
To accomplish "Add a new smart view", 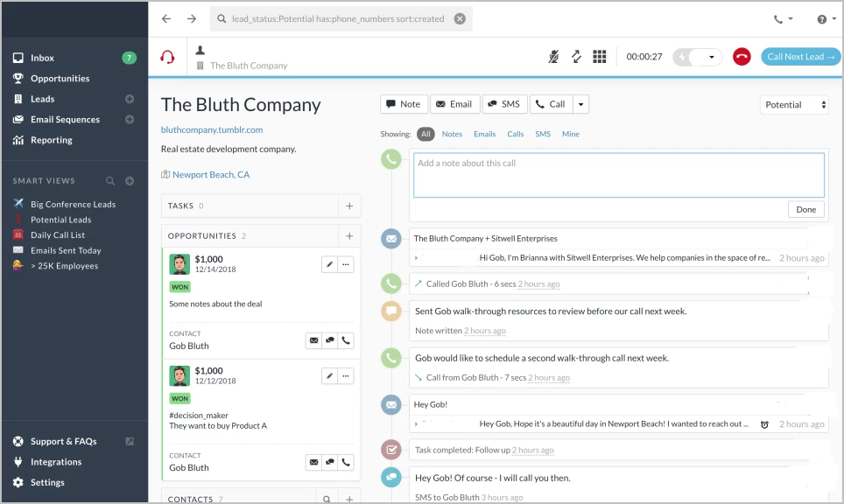I will 130,181.
